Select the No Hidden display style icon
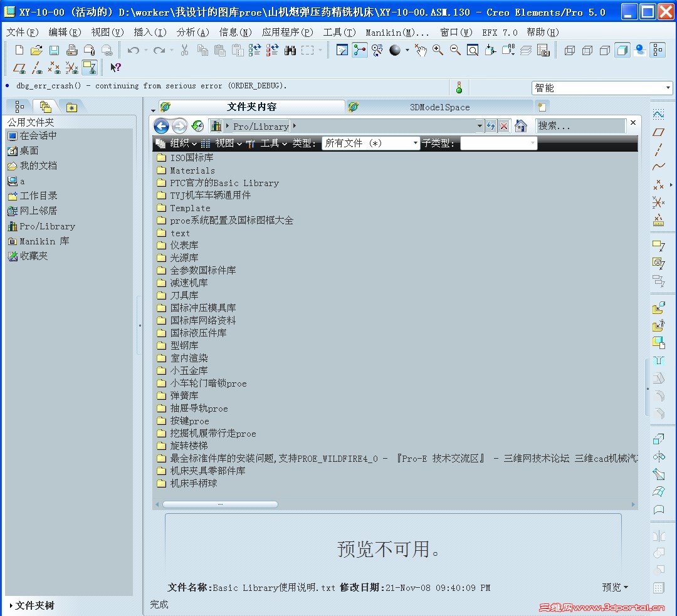This screenshot has width=677, height=616. (605, 50)
